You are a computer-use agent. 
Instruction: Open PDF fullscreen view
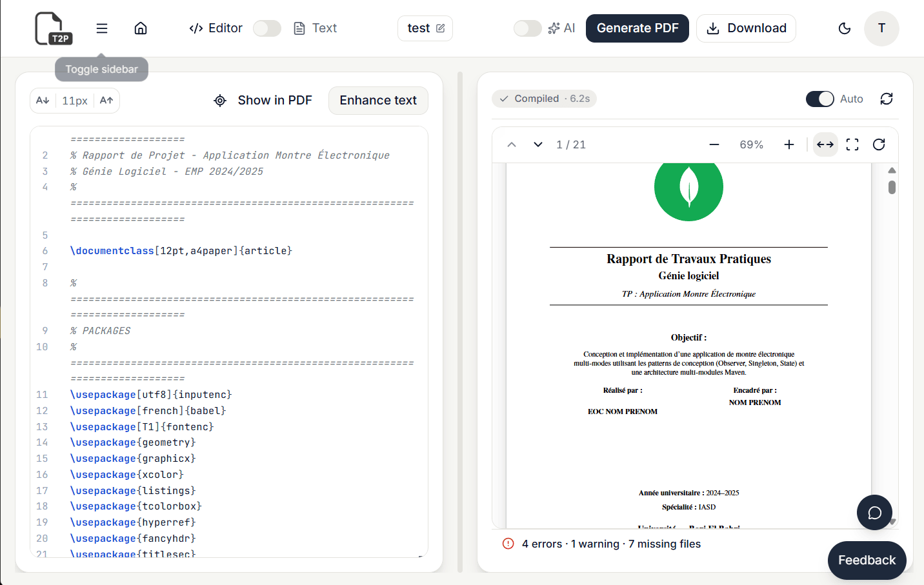tap(852, 144)
